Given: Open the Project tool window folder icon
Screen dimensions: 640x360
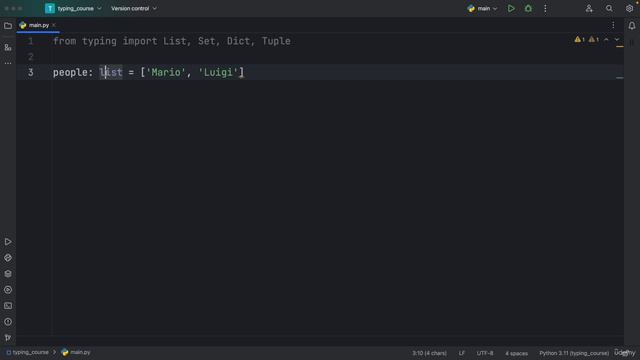Looking at the screenshot, I should (x=8, y=26).
